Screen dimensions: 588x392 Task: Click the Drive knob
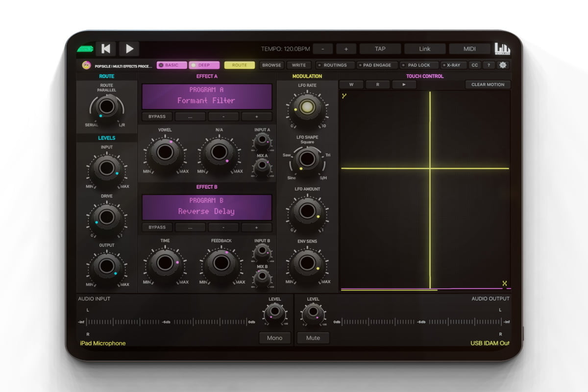click(x=106, y=217)
